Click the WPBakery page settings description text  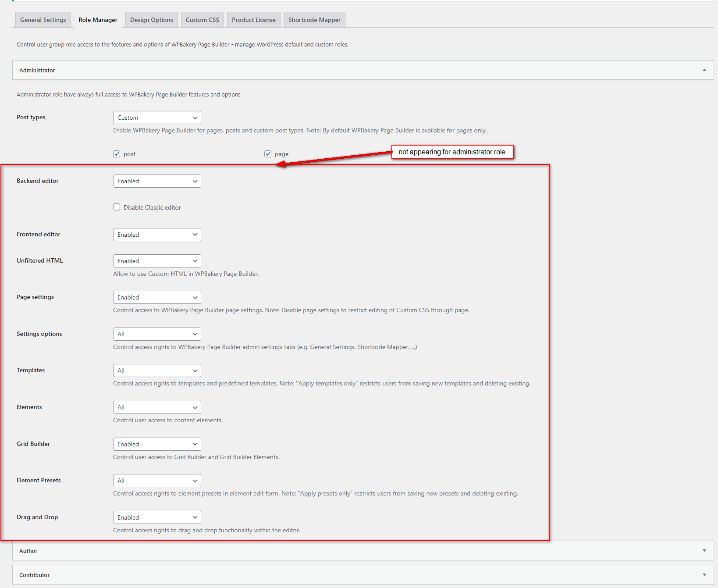[x=291, y=310]
